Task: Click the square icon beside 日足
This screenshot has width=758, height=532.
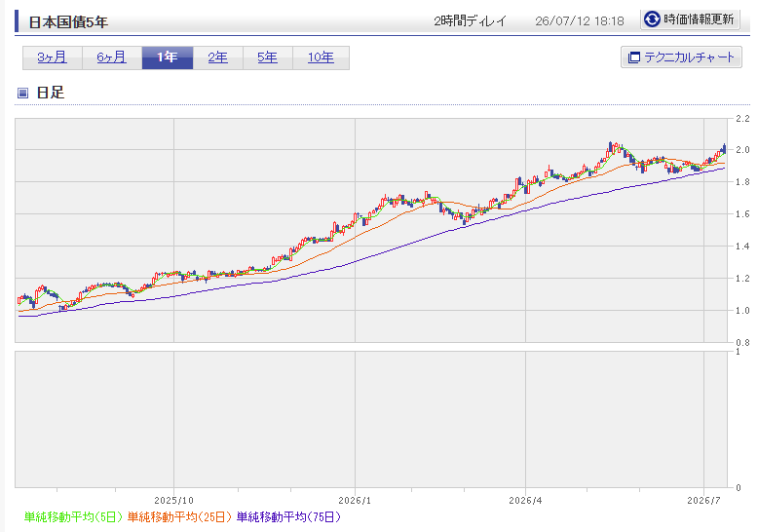Action: pyautogui.click(x=22, y=93)
